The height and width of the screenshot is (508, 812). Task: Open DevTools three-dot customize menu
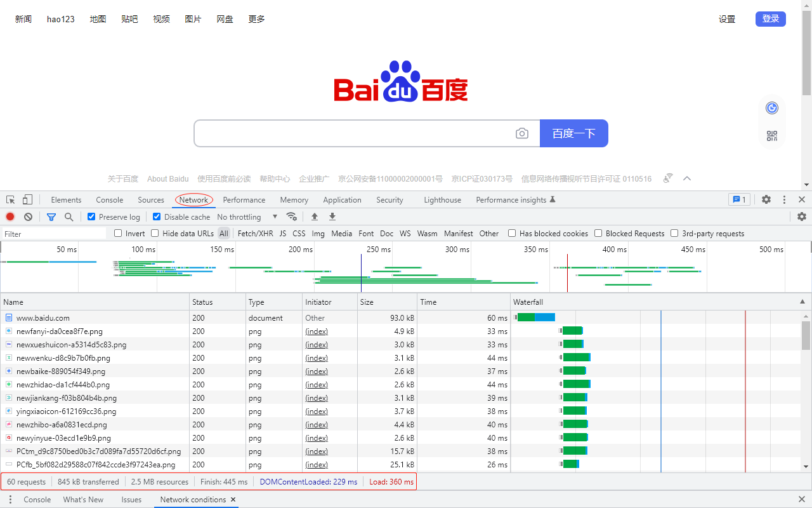(784, 199)
